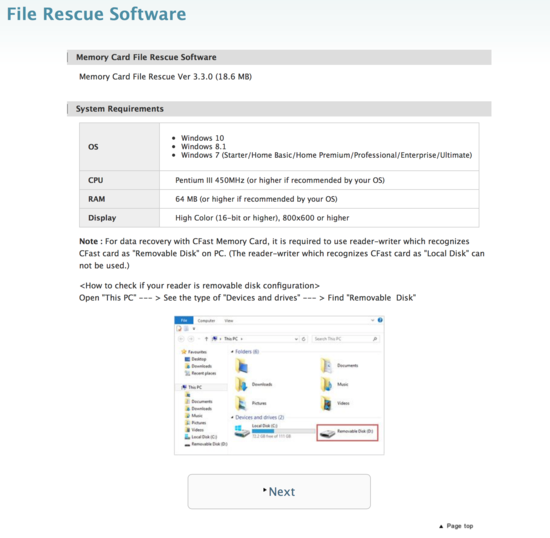Collapse the "Devices and drives (2)" group
The image size is (550, 538).
[232, 417]
